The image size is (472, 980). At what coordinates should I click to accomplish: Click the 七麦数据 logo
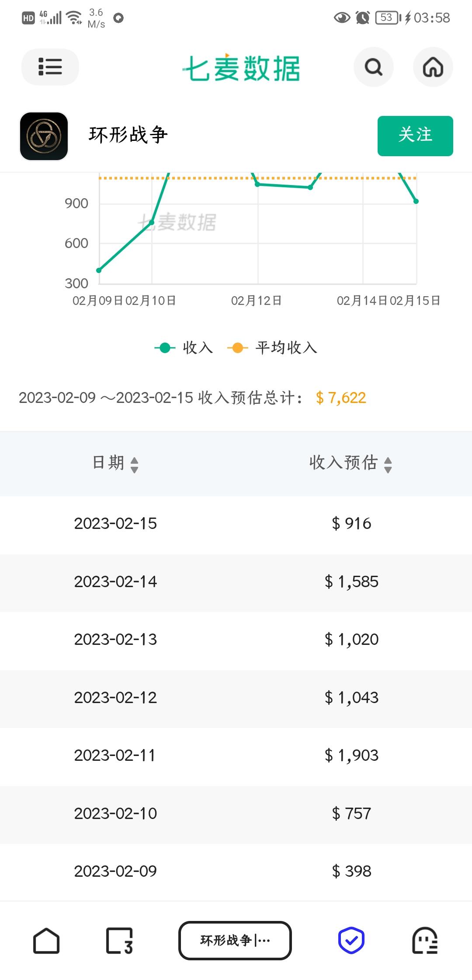[x=241, y=68]
